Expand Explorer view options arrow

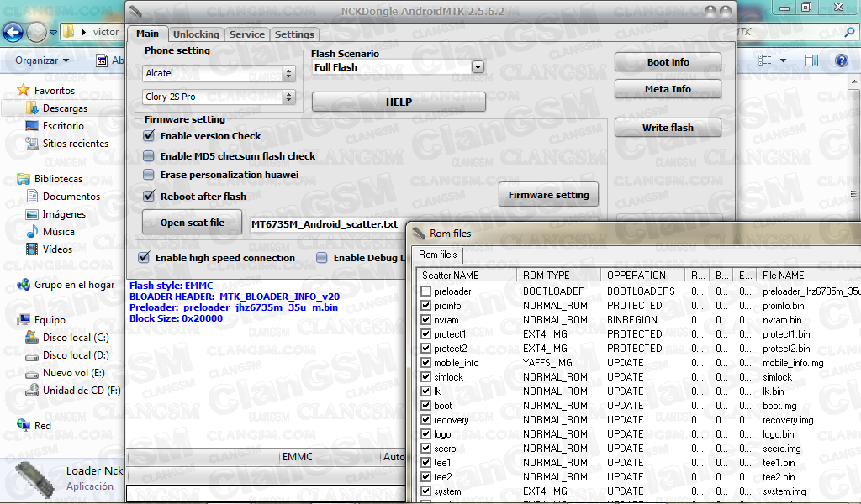tap(783, 60)
